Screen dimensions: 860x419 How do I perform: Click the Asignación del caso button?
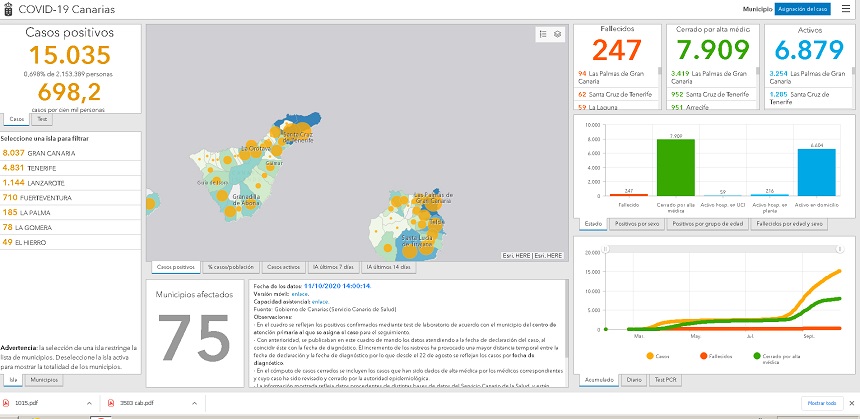803,8
